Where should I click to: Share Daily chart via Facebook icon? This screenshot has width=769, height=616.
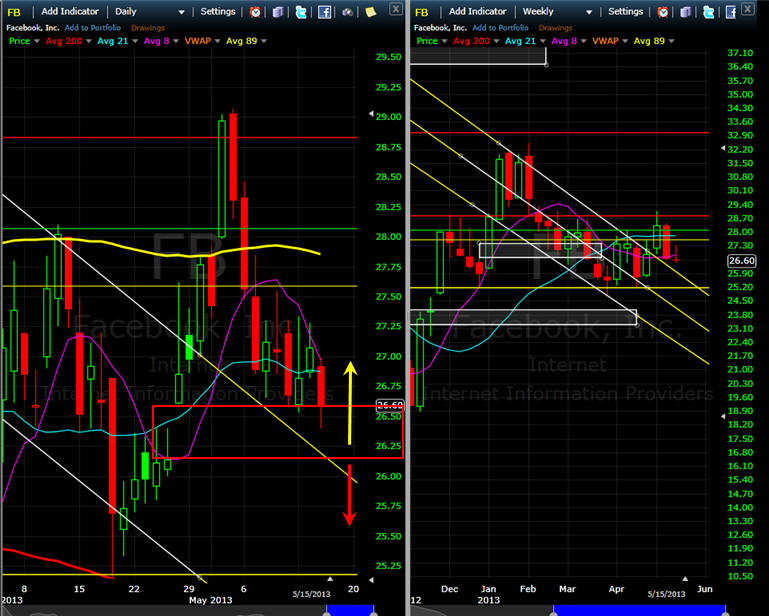click(324, 12)
